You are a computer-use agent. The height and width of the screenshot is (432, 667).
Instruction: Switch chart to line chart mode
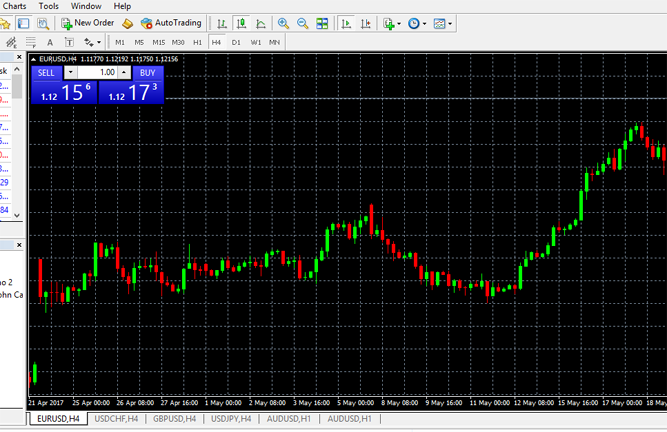click(x=260, y=22)
